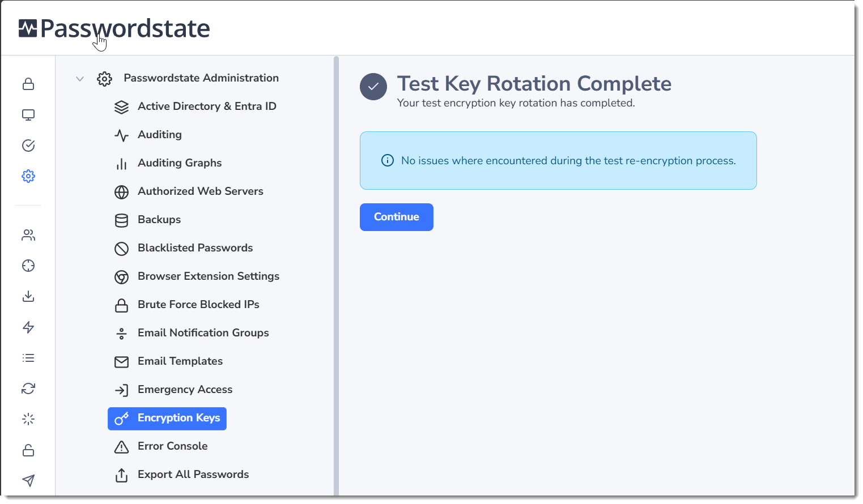Viewport: 863px width, 504px height.
Task: Select Passwordstate Administration tree heading
Action: [x=201, y=78]
